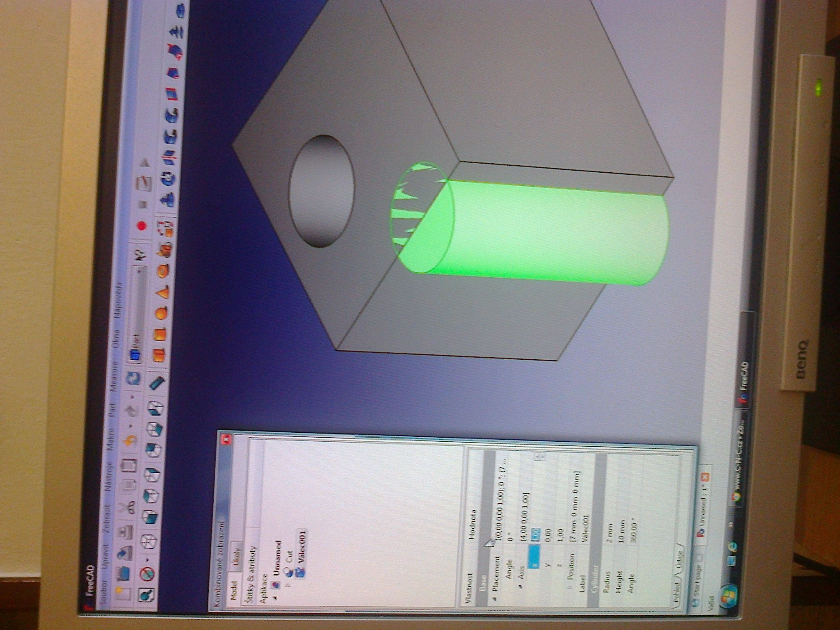This screenshot has height=630, width=840.
Task: Click the Measure distance ruler icon
Action: pos(157,383)
